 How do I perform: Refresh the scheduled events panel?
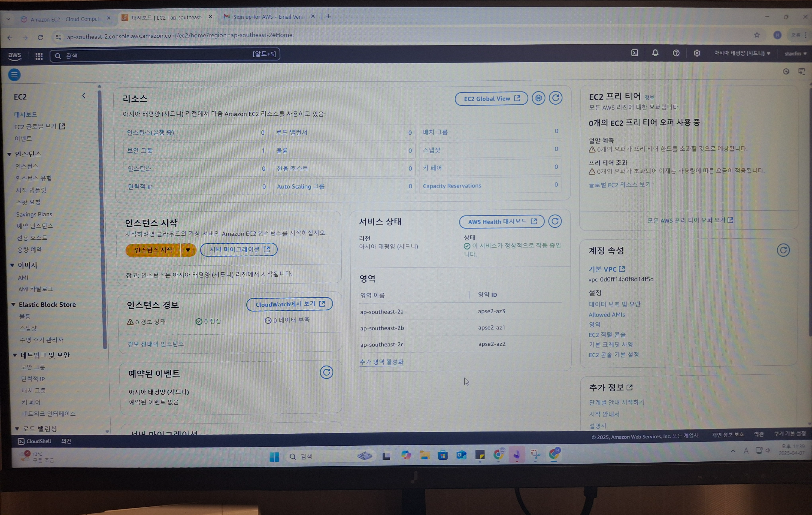[326, 372]
